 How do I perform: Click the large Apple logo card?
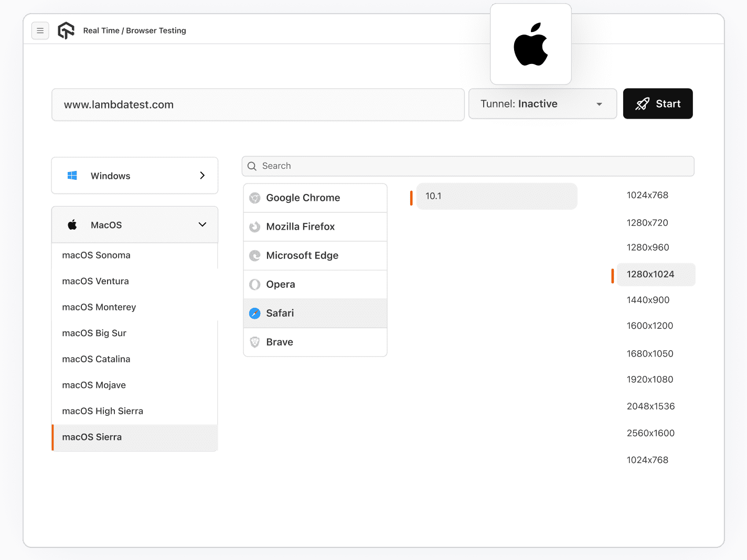[531, 44]
